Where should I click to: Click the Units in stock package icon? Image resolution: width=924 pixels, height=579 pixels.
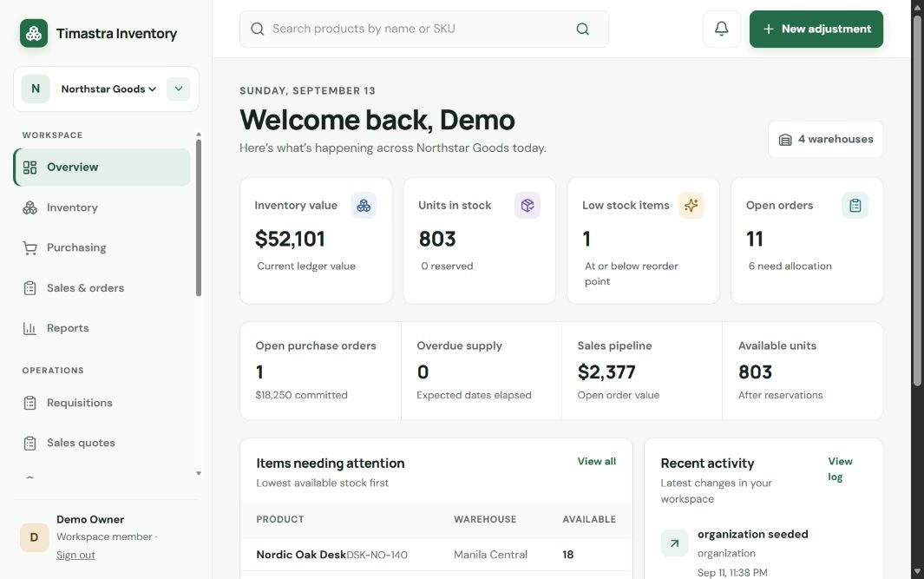tap(528, 205)
